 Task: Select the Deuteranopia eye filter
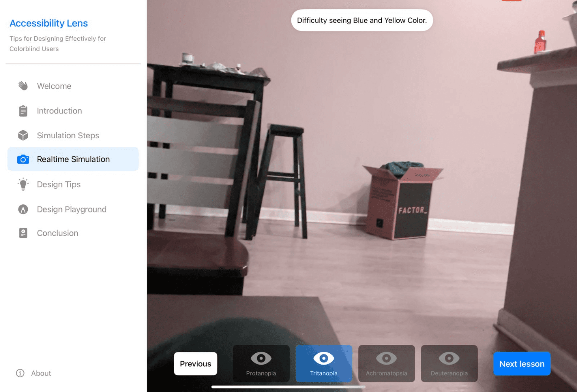tap(449, 364)
